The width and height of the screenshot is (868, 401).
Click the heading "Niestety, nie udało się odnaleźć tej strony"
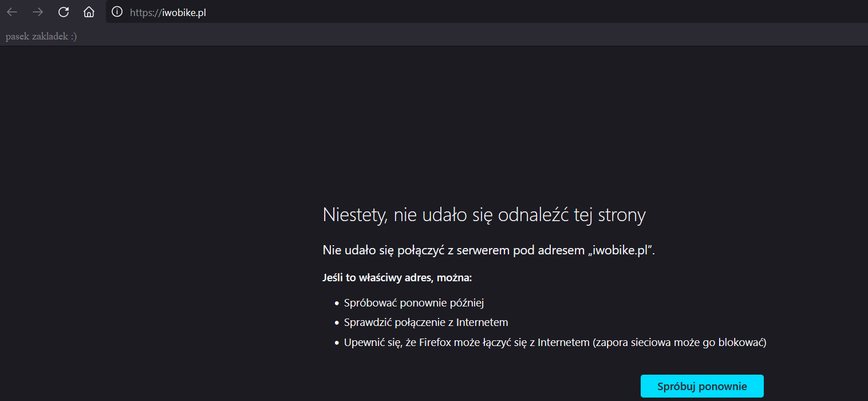pos(484,215)
